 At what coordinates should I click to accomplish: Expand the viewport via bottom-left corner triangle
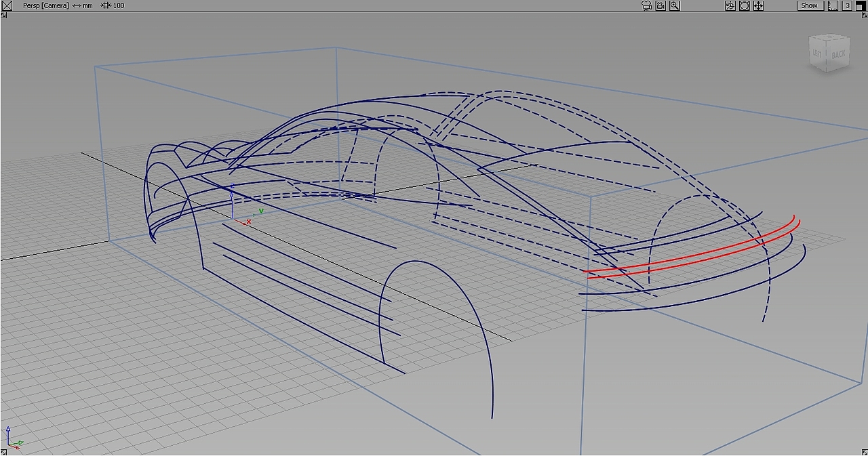3,451
